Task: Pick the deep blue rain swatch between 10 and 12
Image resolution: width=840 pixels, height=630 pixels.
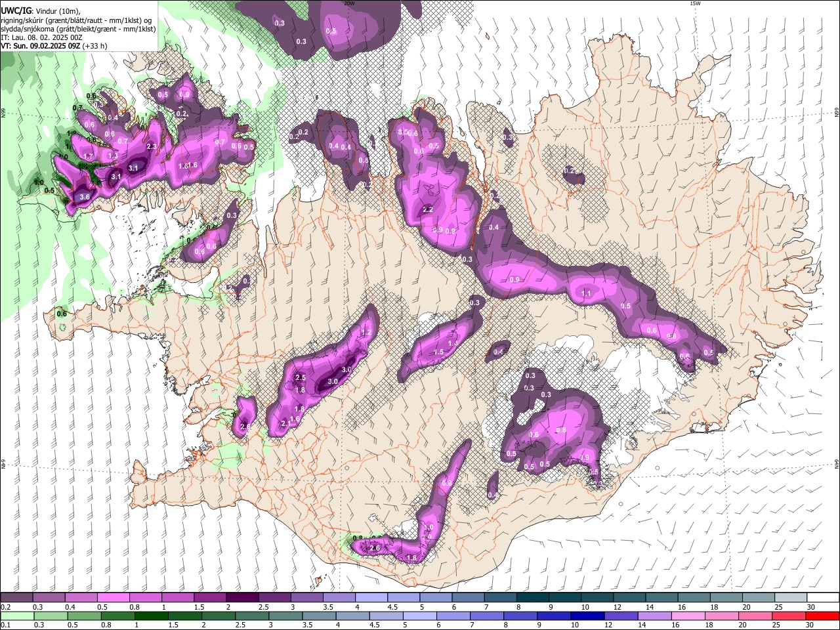Action: pos(587,616)
